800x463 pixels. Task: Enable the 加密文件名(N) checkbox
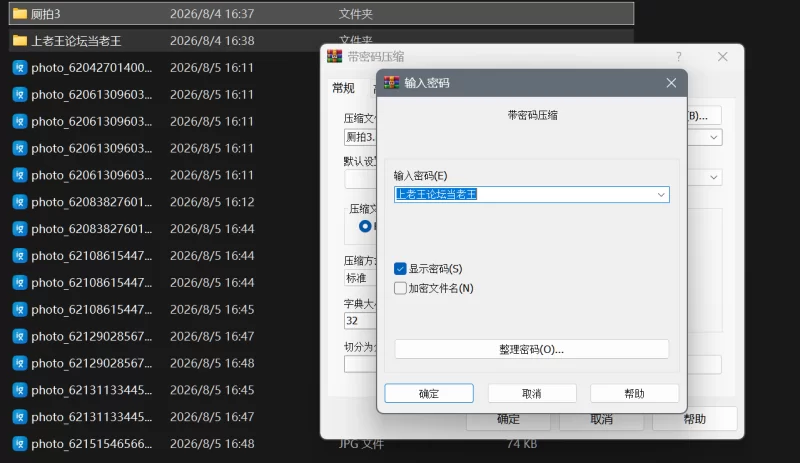pyautogui.click(x=401, y=288)
